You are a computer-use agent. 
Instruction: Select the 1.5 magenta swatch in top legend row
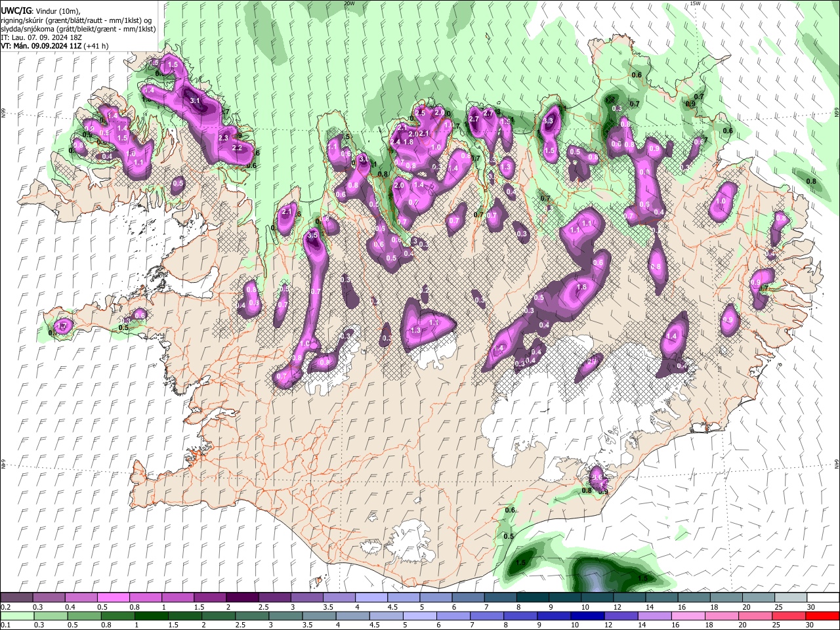pyautogui.click(x=209, y=598)
